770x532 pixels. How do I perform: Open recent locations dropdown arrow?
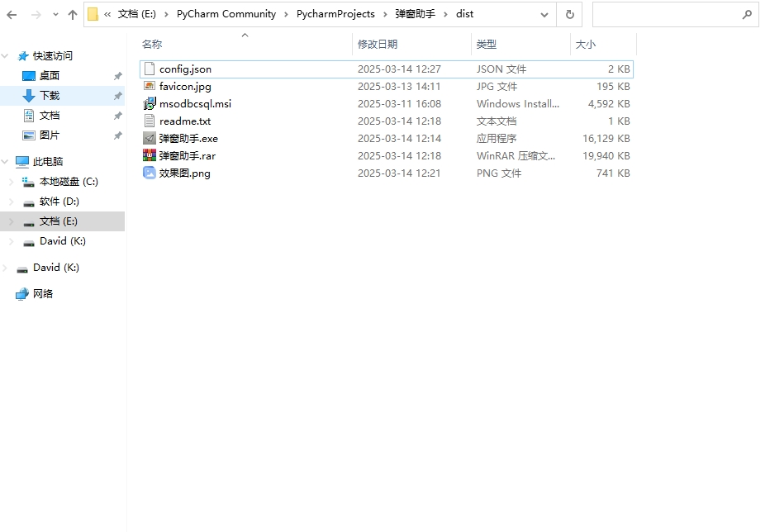(x=55, y=14)
